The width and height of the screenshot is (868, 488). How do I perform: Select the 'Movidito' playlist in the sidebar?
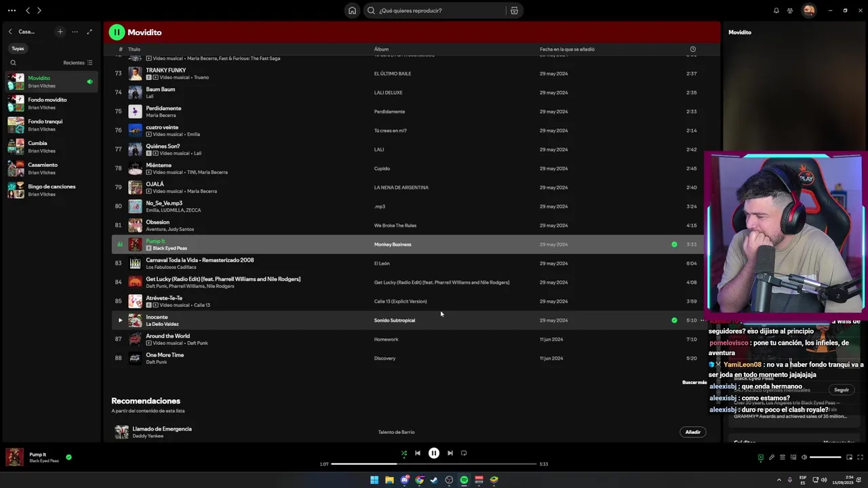pyautogui.click(x=51, y=82)
